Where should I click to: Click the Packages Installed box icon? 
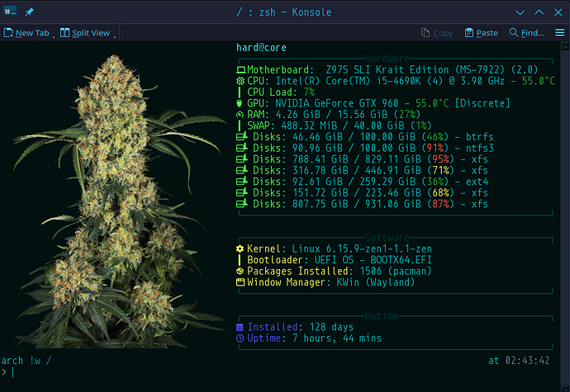coord(240,271)
